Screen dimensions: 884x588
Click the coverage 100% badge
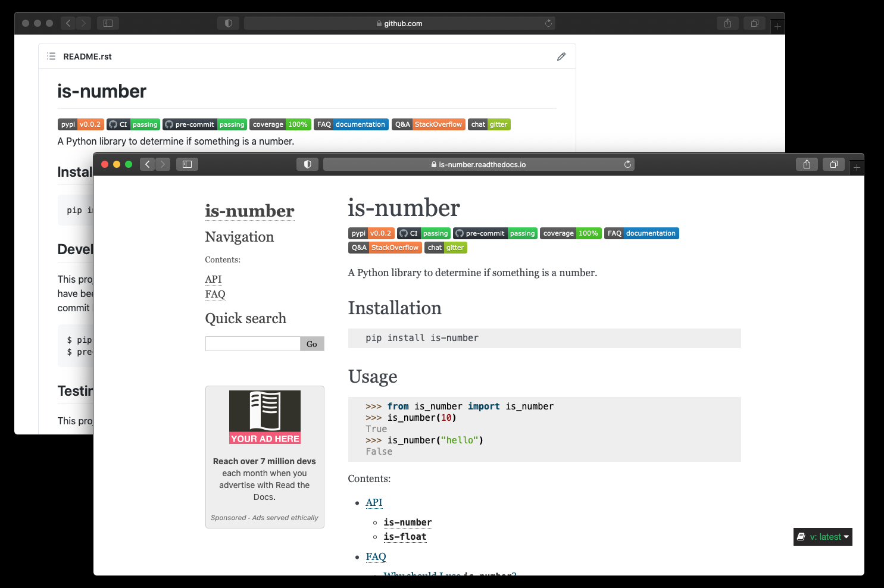(570, 233)
